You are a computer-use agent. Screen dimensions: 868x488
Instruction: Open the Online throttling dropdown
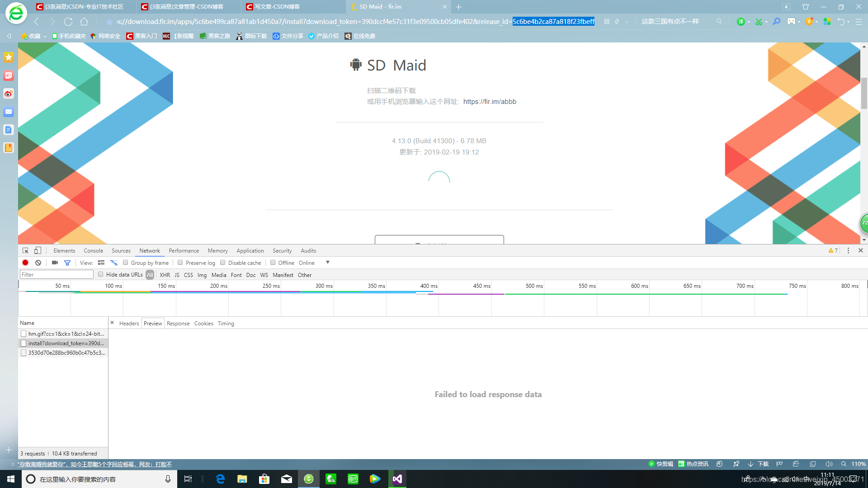click(x=314, y=263)
